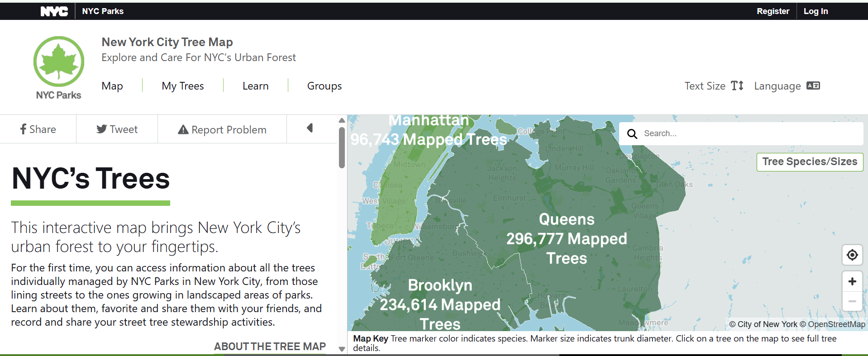
Task: Collapse the side panel with left arrow
Action: tap(310, 128)
